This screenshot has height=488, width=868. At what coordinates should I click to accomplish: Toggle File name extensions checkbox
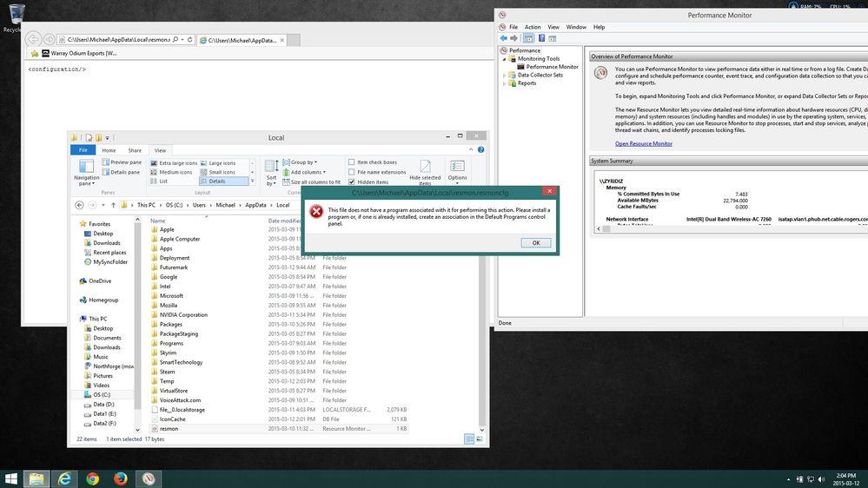pos(352,172)
